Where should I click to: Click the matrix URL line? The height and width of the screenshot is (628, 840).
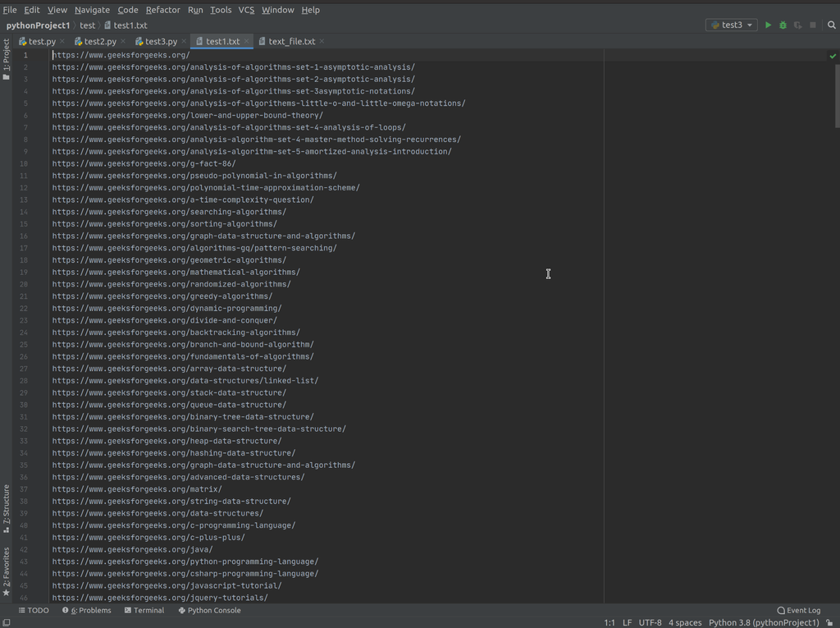click(137, 489)
